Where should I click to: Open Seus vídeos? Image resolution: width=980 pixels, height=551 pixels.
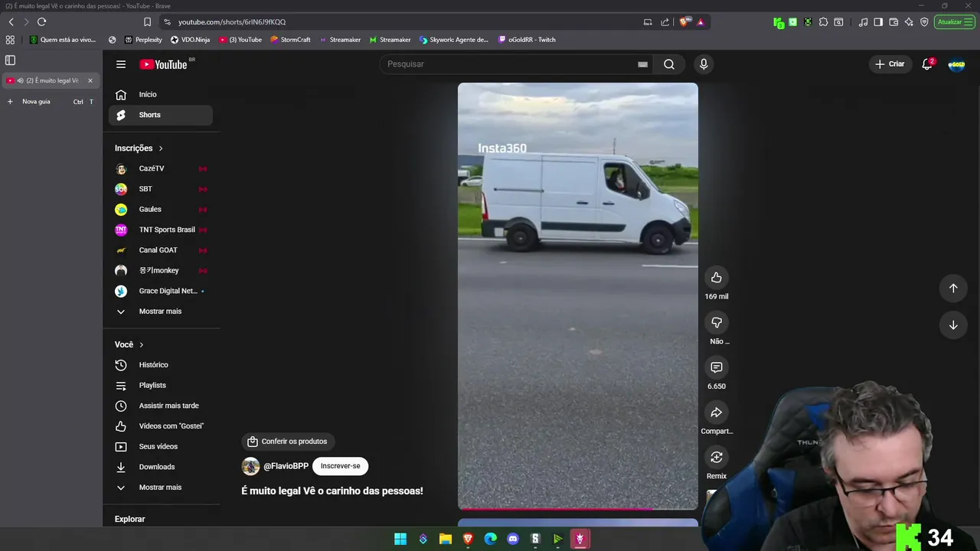[x=160, y=447]
